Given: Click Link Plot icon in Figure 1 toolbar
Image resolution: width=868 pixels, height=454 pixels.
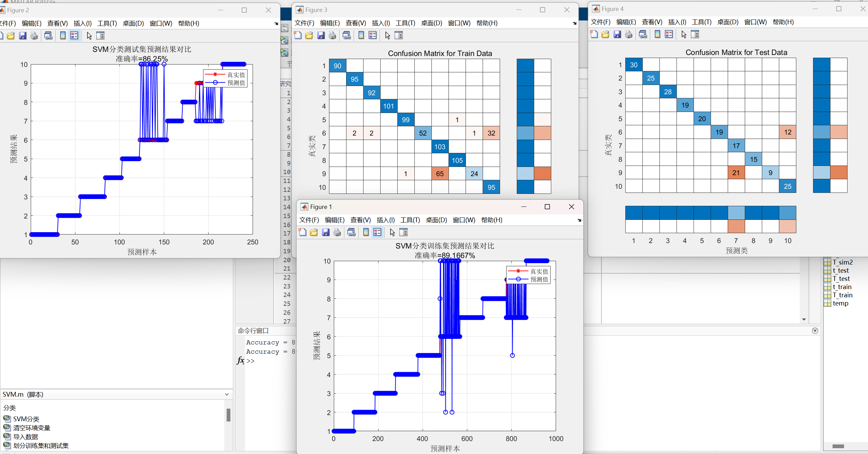Looking at the screenshot, I should (352, 232).
